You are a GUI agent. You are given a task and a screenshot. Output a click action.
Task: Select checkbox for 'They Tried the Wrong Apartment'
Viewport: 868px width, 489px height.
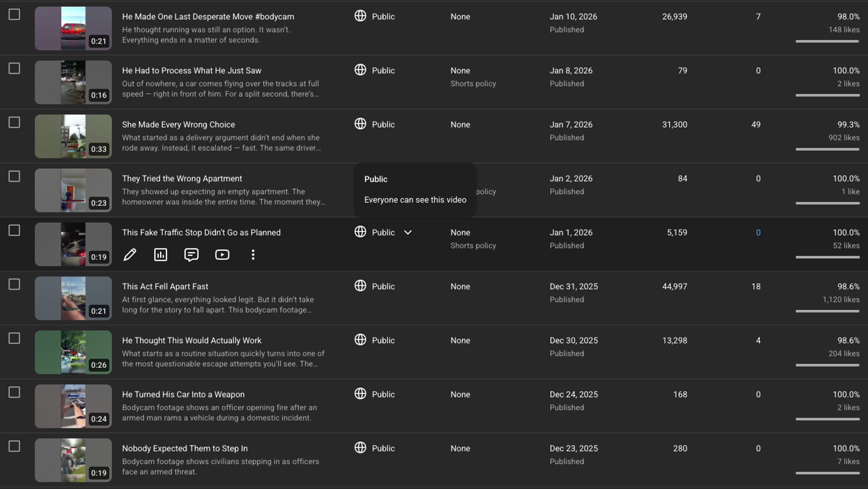pyautogui.click(x=14, y=177)
